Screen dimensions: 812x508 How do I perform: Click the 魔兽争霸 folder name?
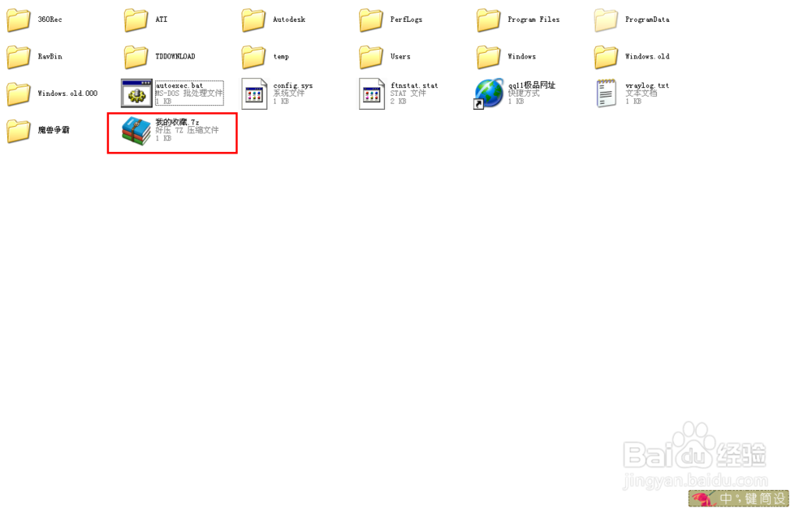[x=54, y=130]
